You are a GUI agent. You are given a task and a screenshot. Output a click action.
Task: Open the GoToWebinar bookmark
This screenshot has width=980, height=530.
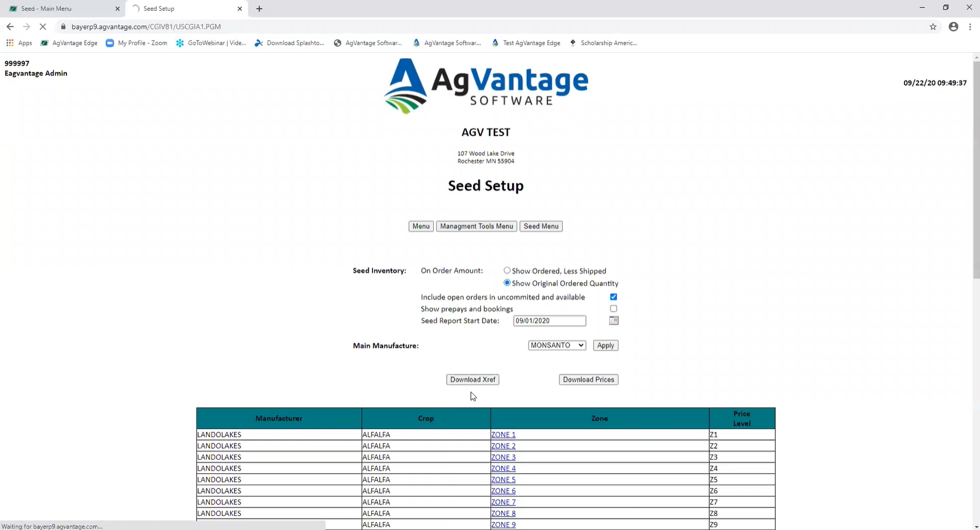tap(211, 43)
